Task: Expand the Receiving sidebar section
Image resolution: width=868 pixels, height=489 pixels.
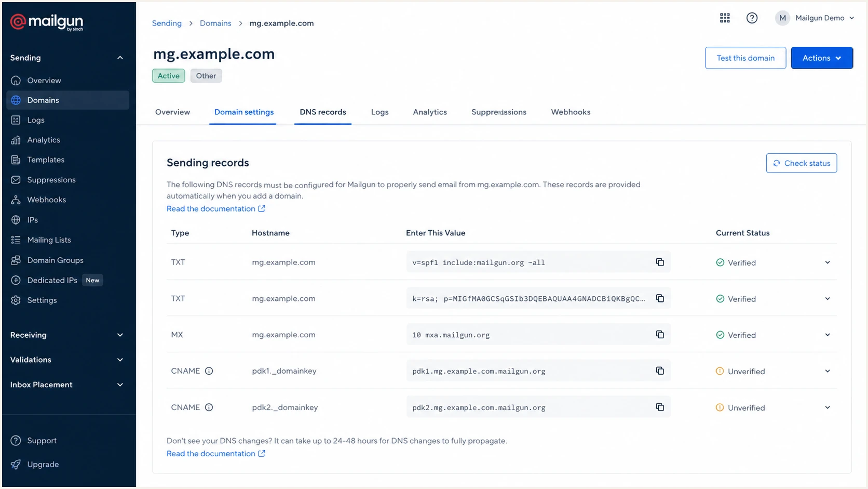Action: pos(120,335)
